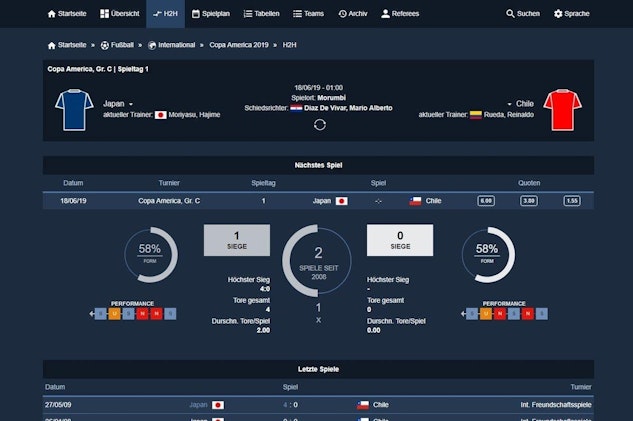The image size is (633, 421).
Task: Select the H2H navigation tab
Action: click(165, 14)
